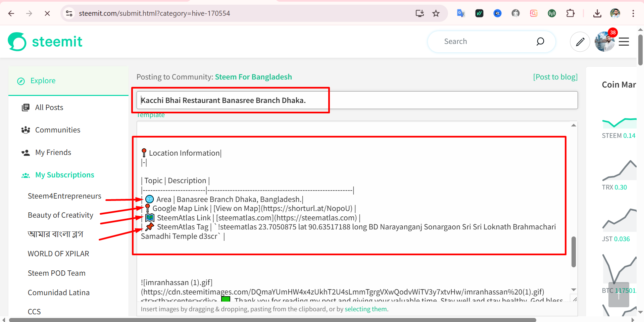Open the Google Translate extension
Screen dimensions: 644x322
pyautogui.click(x=461, y=13)
